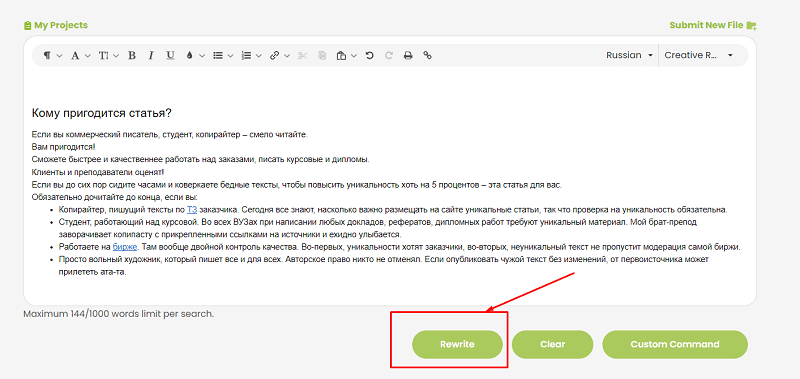Click the chain icon after print
The width and height of the screenshot is (800, 379).
428,56
